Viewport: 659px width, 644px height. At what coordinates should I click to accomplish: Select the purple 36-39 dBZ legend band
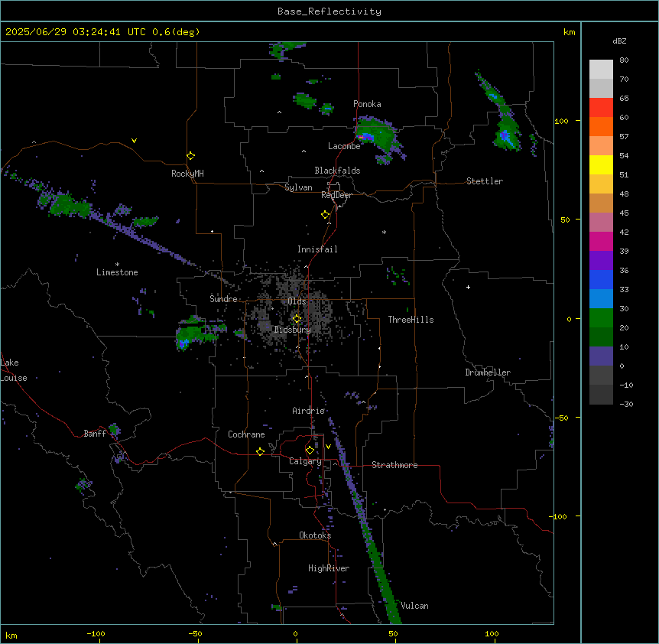tap(601, 261)
